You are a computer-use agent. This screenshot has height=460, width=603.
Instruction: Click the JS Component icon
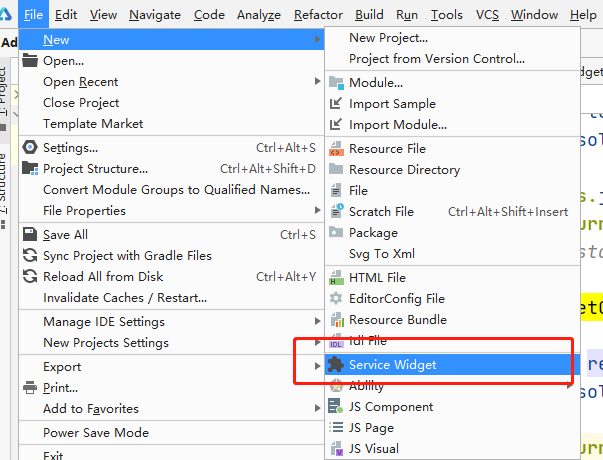click(x=336, y=407)
